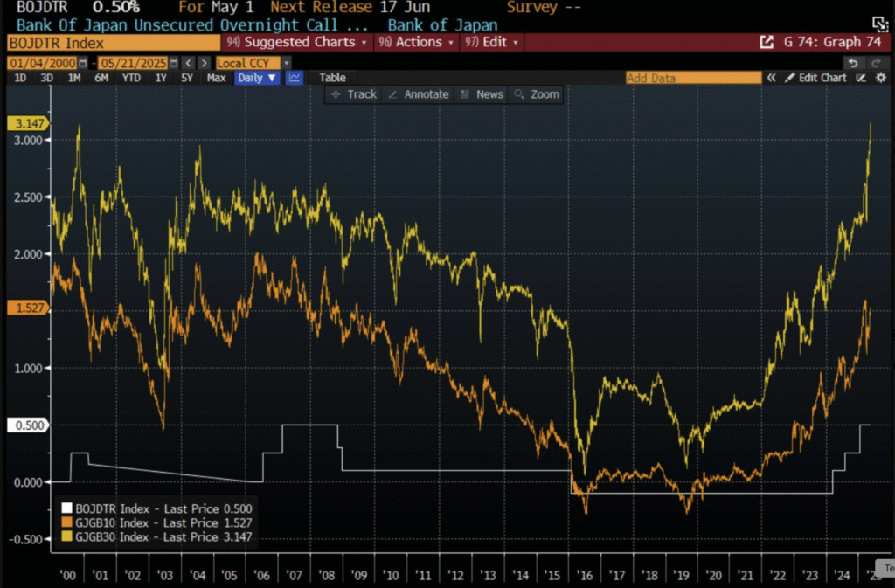Select the 5Y range tab
The width and height of the screenshot is (895, 588).
pyautogui.click(x=187, y=78)
